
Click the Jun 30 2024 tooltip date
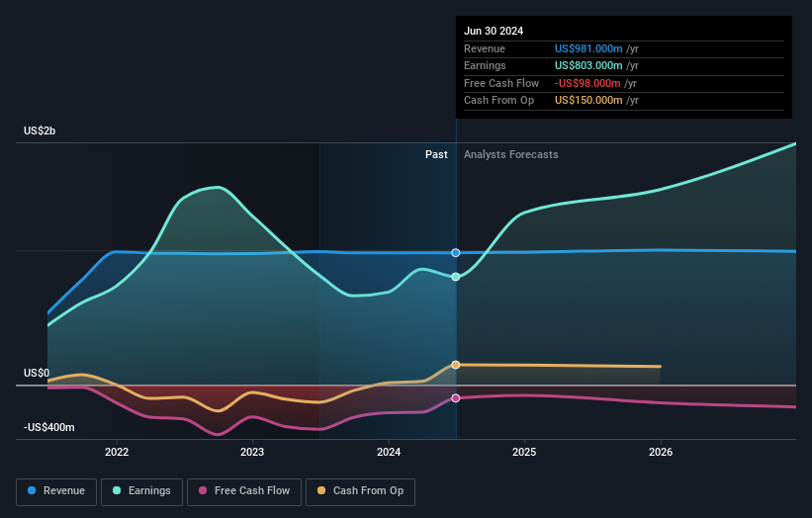coord(494,31)
